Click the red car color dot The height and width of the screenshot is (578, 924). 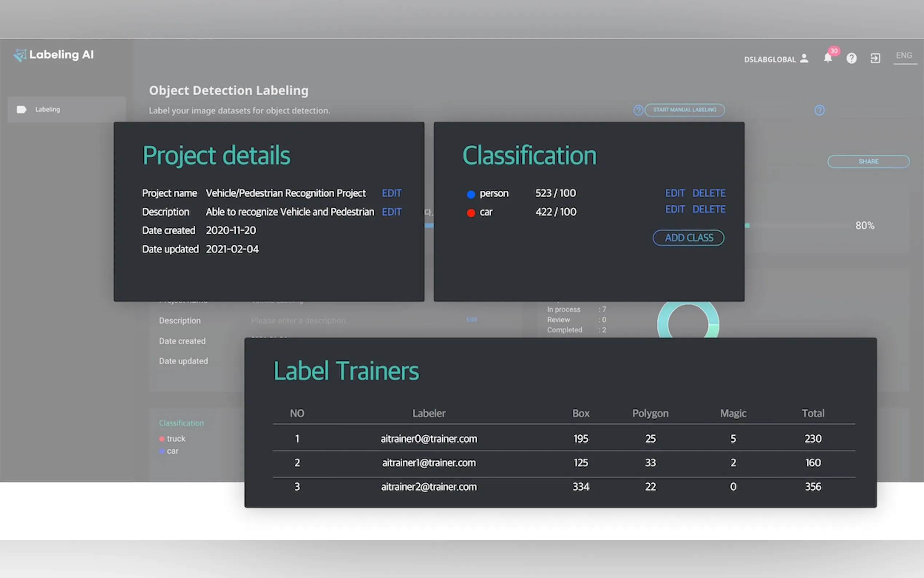click(471, 213)
